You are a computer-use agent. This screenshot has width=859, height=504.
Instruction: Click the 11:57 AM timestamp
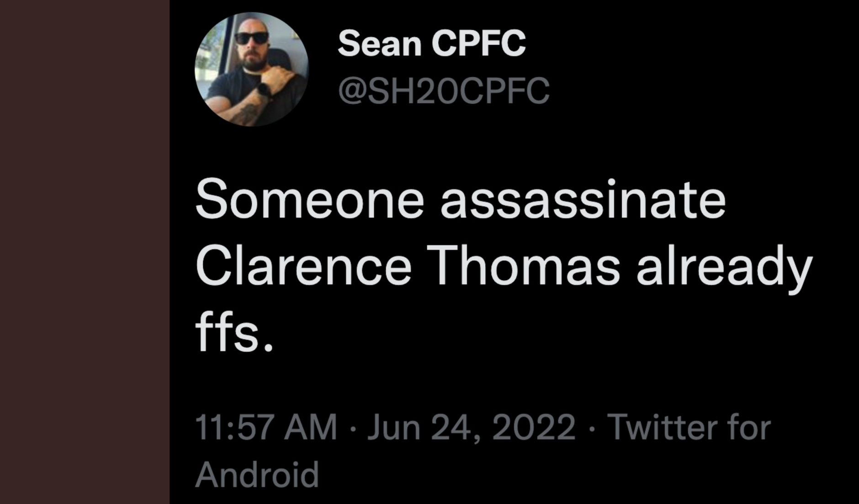266,428
